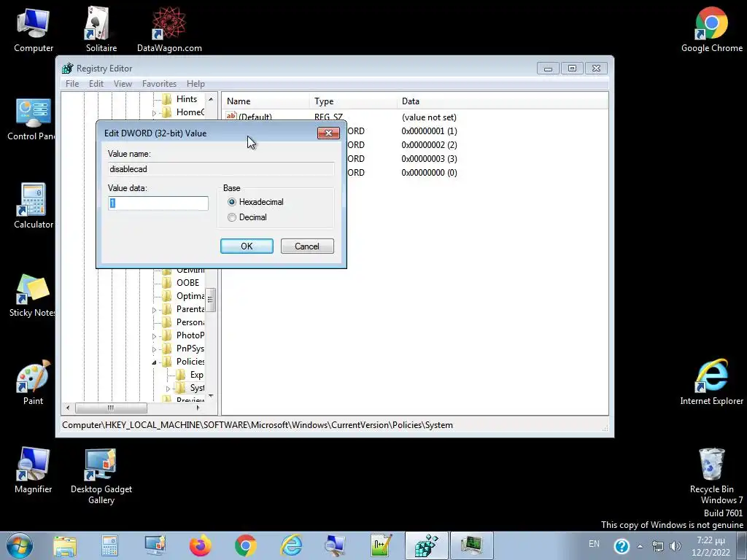Image resolution: width=747 pixels, height=560 pixels.
Task: Expand the PhotoP tree node
Action: (x=154, y=336)
